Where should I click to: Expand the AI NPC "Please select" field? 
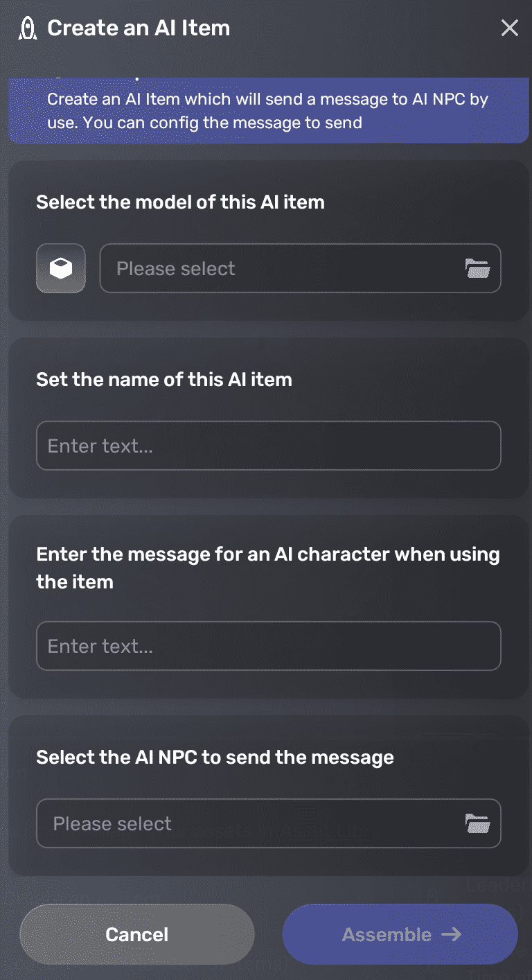pos(249,823)
